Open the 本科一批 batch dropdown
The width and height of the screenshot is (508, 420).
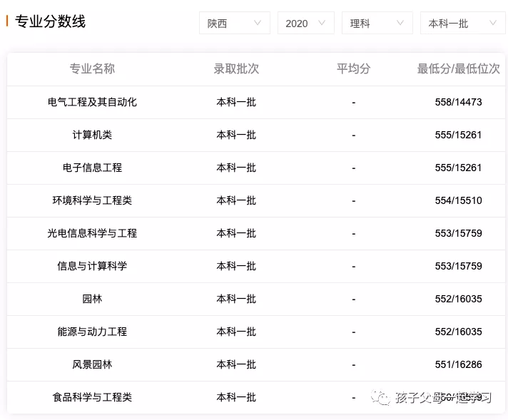click(462, 23)
